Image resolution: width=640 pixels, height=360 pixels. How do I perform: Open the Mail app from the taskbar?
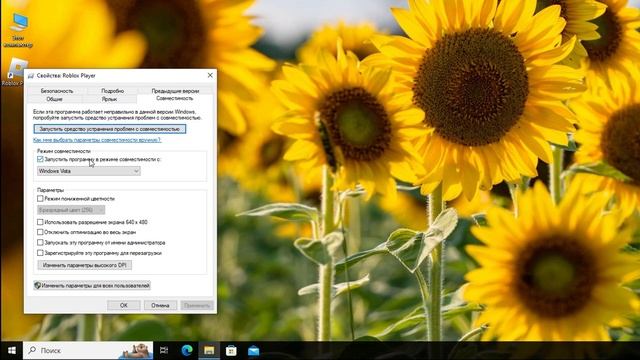(x=253, y=350)
